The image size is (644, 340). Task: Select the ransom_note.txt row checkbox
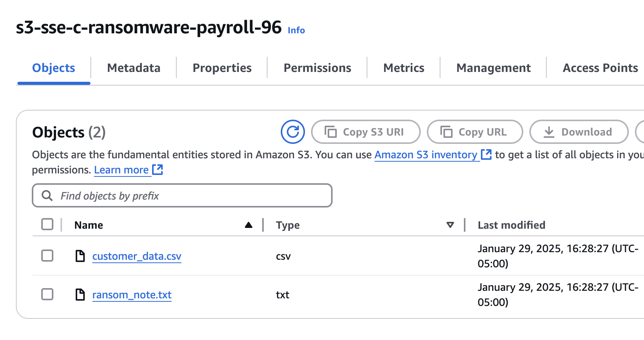(47, 294)
